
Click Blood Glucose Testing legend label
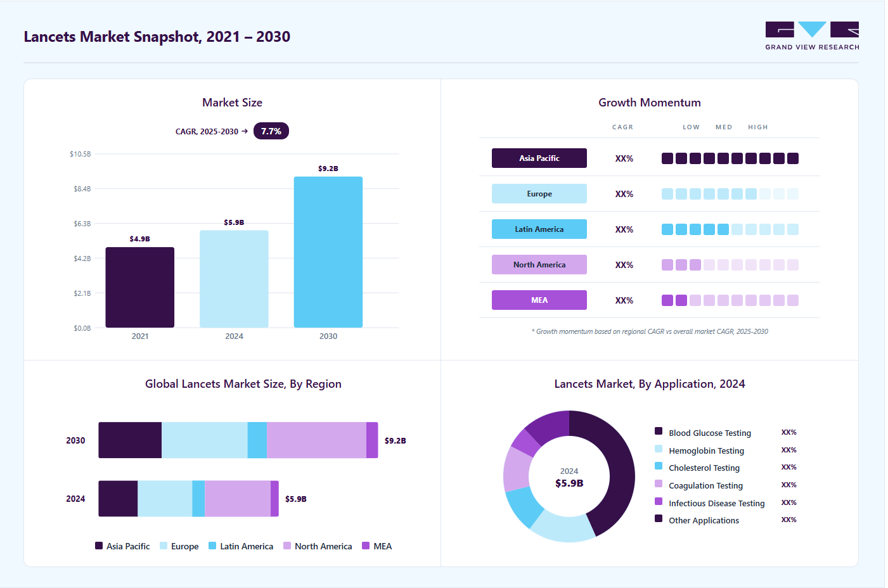[710, 433]
